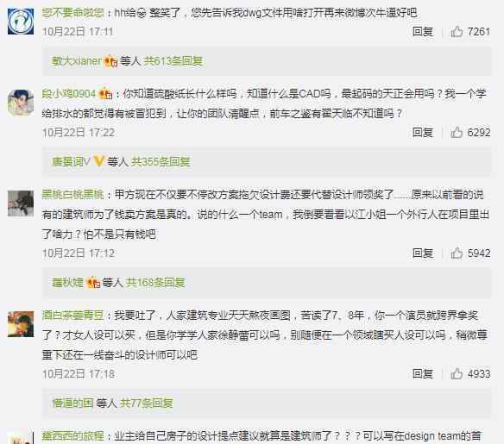Like the comment with 6292 likes
Screen dimensions: 504x444
click(x=457, y=132)
